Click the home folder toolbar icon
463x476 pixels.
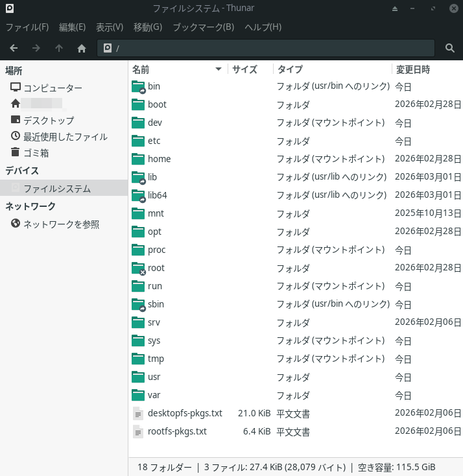[82, 48]
